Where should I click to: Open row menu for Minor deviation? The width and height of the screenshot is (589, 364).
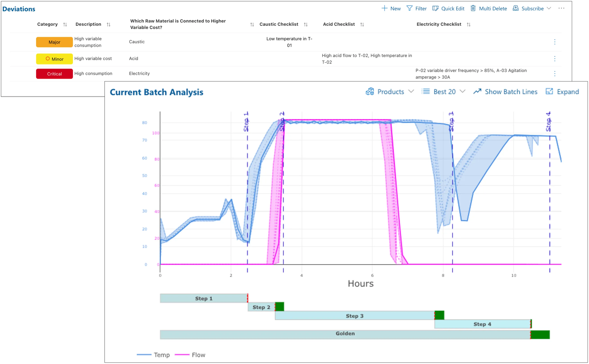[555, 59]
